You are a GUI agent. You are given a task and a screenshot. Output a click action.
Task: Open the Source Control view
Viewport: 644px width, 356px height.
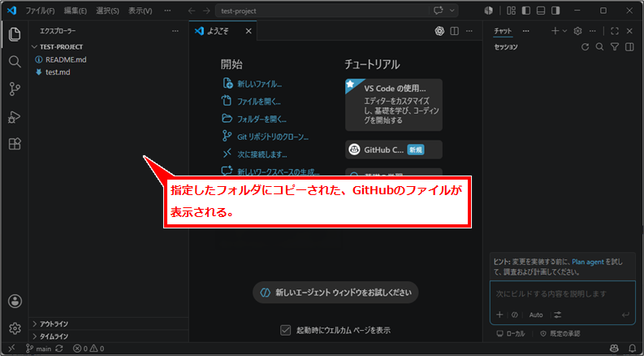[15, 89]
